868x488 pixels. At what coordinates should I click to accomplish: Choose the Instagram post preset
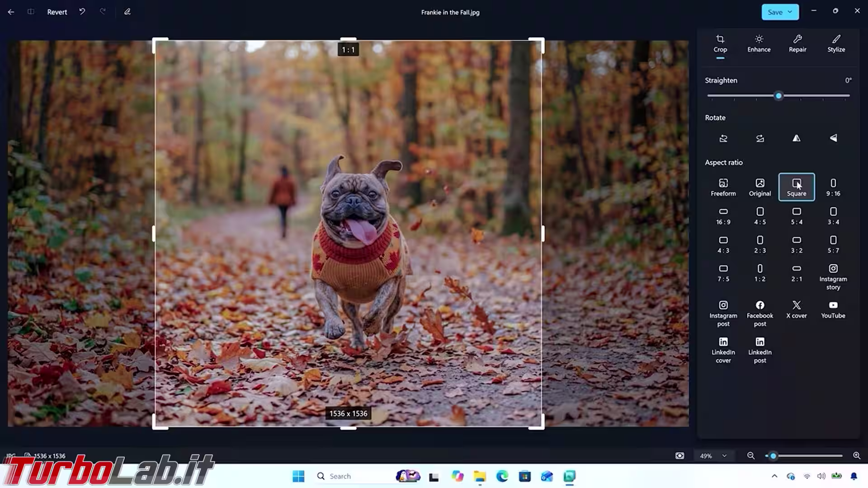723,313
